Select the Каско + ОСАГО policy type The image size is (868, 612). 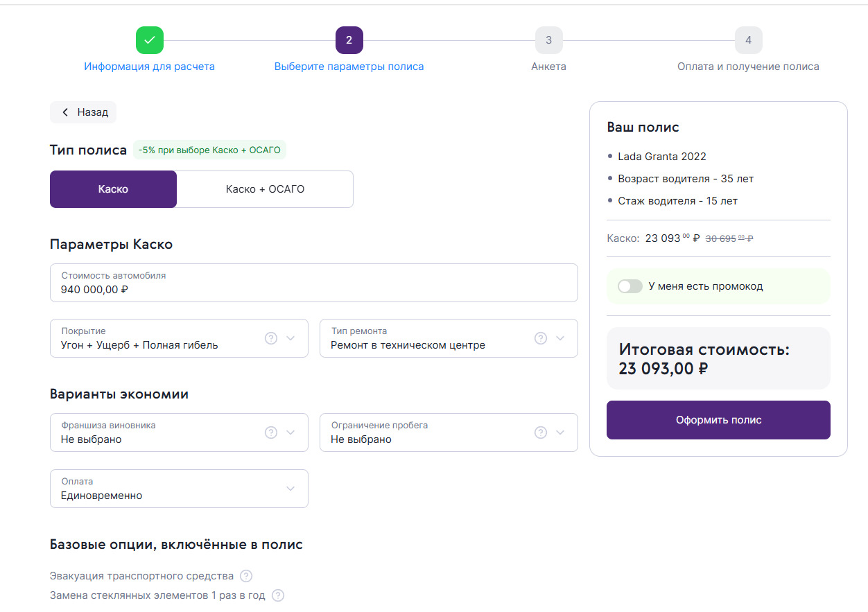coord(265,189)
